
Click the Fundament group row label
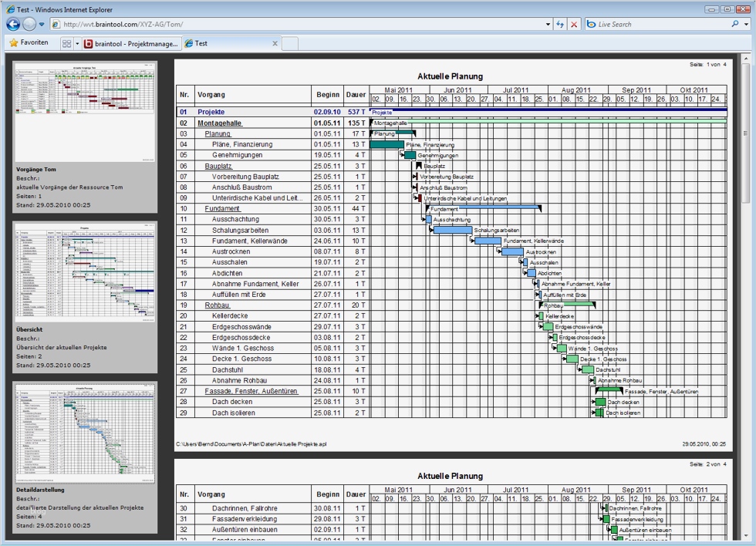[222, 209]
